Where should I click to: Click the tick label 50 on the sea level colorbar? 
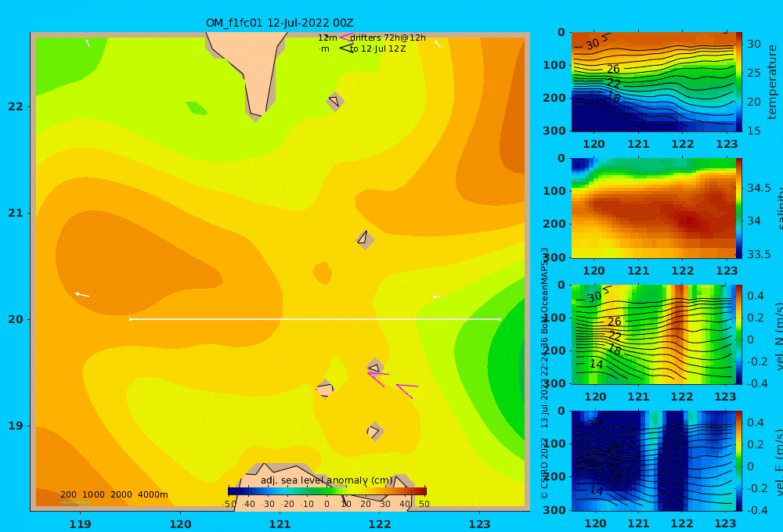click(424, 504)
